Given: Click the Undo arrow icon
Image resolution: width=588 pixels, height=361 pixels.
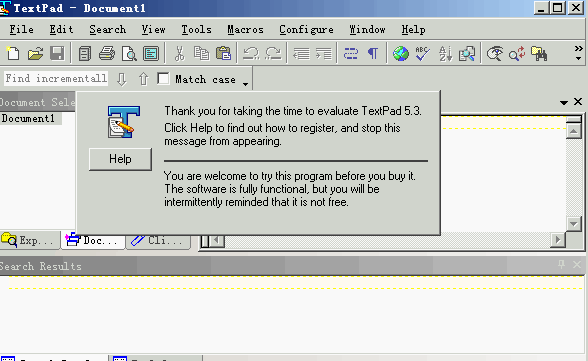Looking at the screenshot, I should pos(251,54).
